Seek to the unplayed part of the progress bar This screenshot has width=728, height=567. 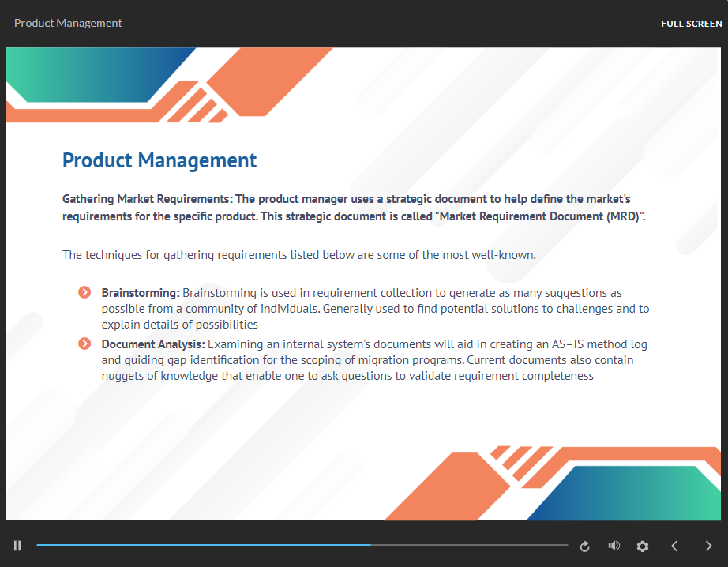coord(474,546)
